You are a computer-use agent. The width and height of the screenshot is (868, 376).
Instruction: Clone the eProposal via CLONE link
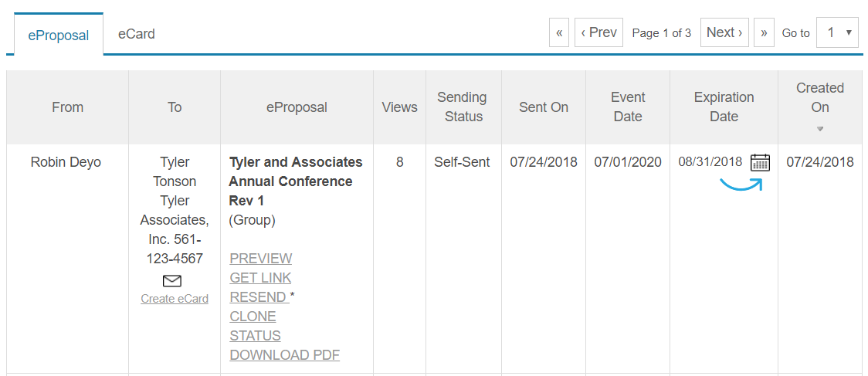[x=253, y=317]
